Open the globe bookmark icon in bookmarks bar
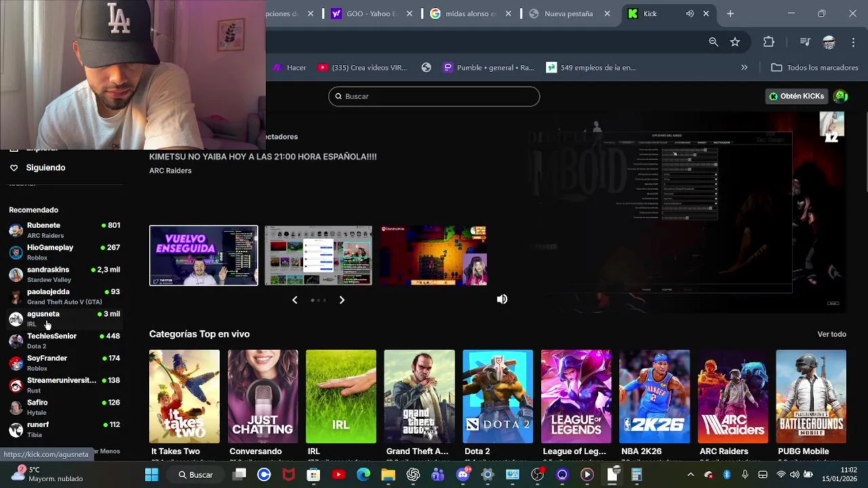 427,67
